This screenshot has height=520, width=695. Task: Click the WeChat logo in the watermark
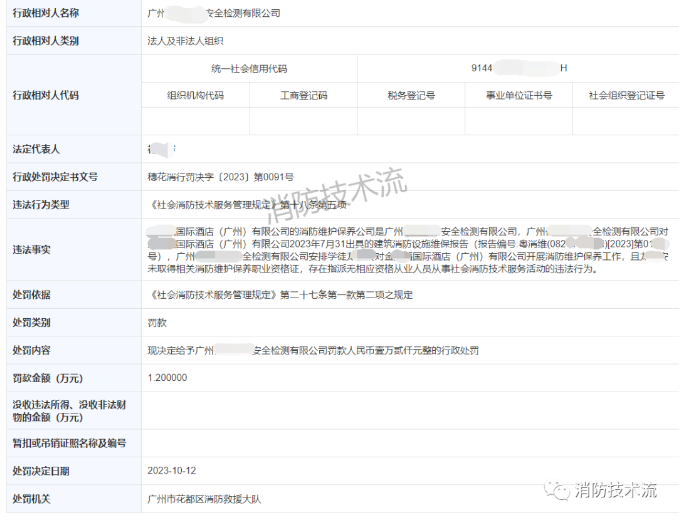[x=554, y=489]
